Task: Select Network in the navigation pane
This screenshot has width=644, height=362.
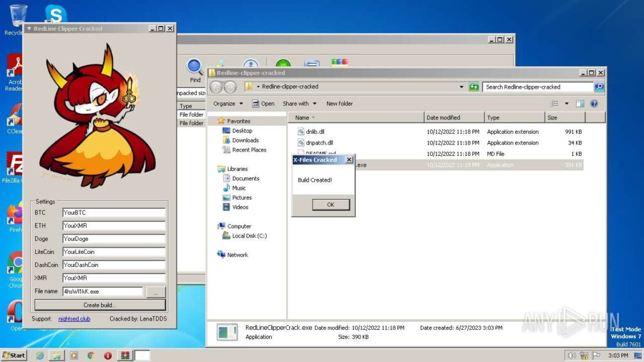Action: click(233, 255)
